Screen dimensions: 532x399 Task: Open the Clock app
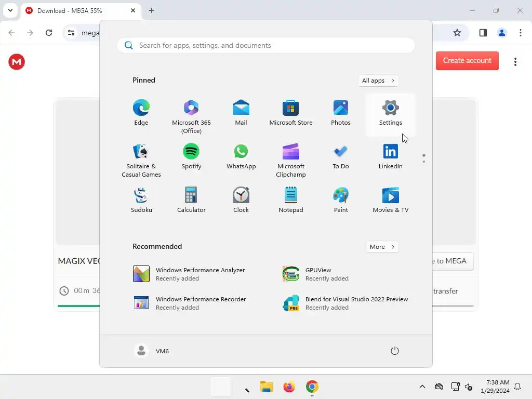pyautogui.click(x=241, y=200)
